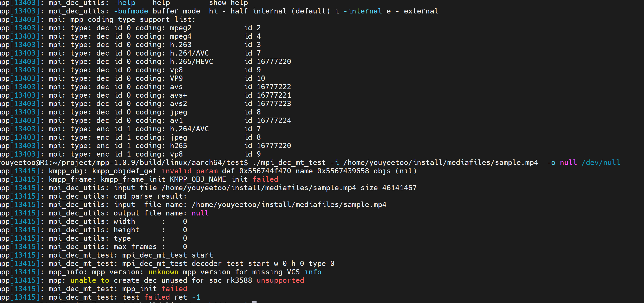
Task: Click the 'avs2' coding entry
Action: (179, 103)
